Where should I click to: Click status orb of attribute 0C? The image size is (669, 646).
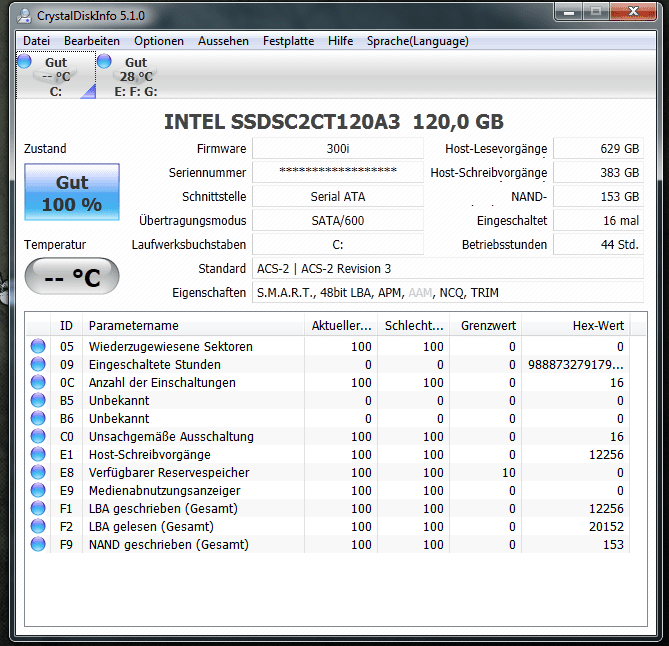tap(38, 382)
